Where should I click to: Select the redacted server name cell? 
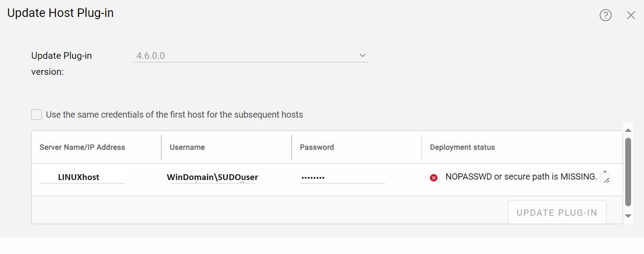coord(83,178)
